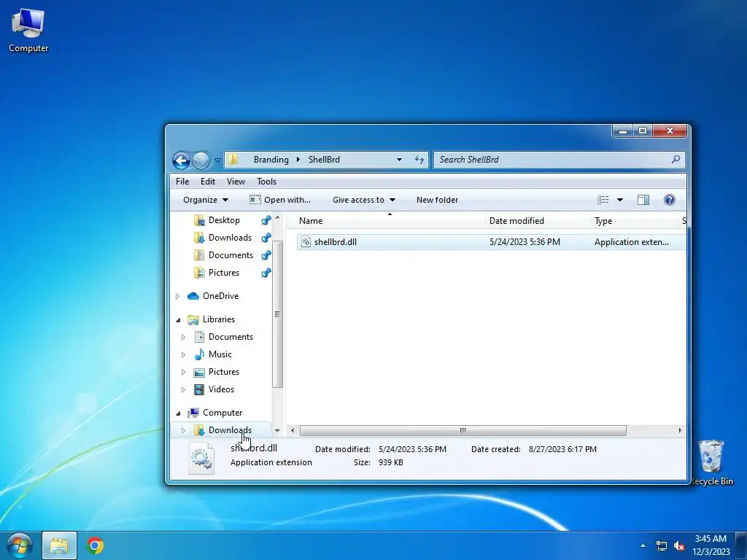Expand the OneDrive tree node
This screenshot has width=747, height=560.
point(178,296)
